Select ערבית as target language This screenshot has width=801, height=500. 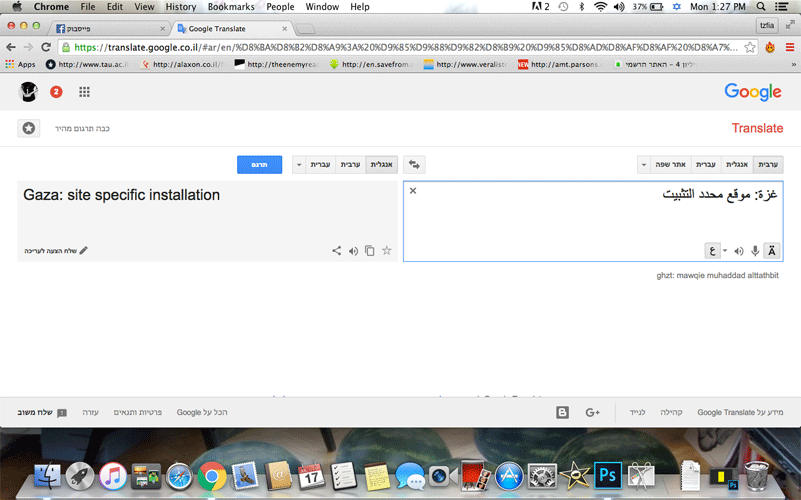click(350, 164)
